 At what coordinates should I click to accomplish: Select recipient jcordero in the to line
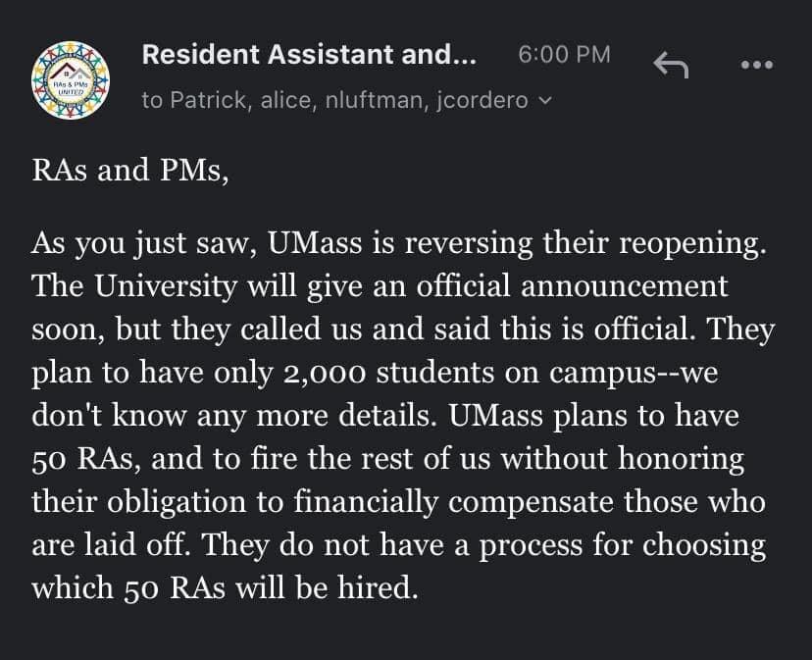point(482,100)
